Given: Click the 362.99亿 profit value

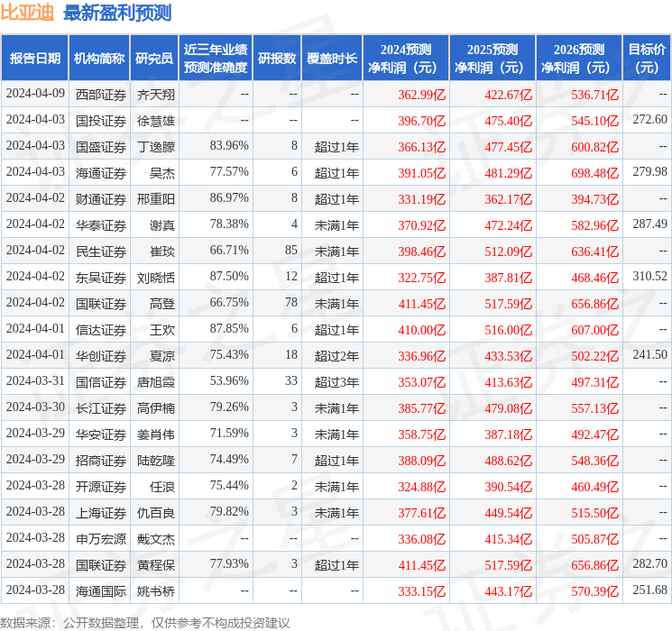Looking at the screenshot, I should (x=422, y=95).
